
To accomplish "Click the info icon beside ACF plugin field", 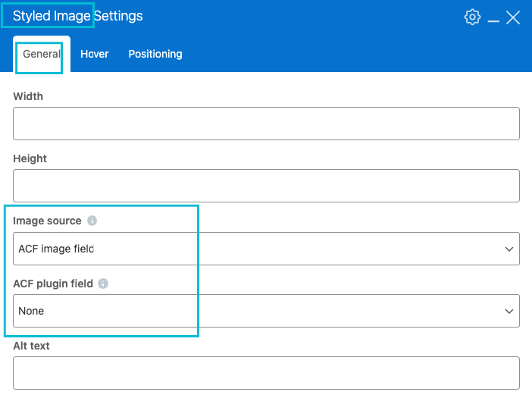I will 103,284.
